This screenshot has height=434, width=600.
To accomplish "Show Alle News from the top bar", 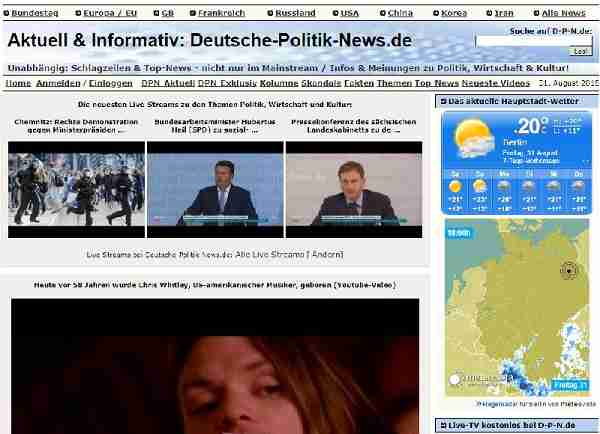I will coord(564,13).
